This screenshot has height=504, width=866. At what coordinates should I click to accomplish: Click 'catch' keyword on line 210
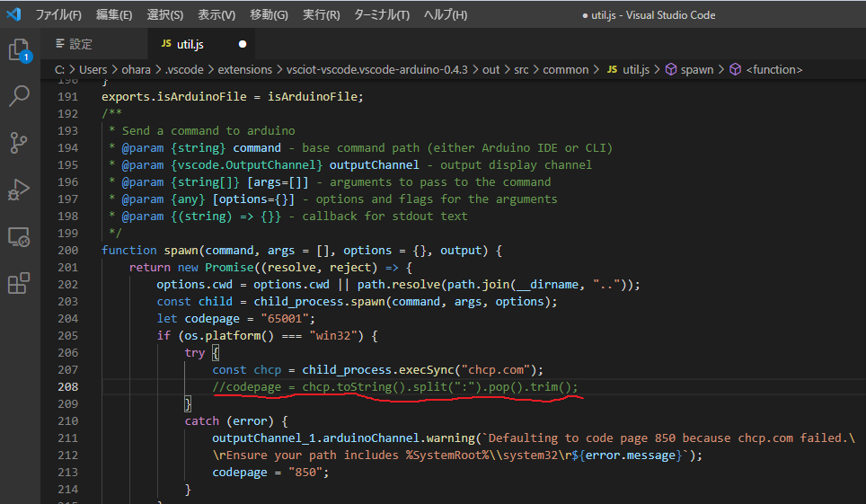[201, 421]
